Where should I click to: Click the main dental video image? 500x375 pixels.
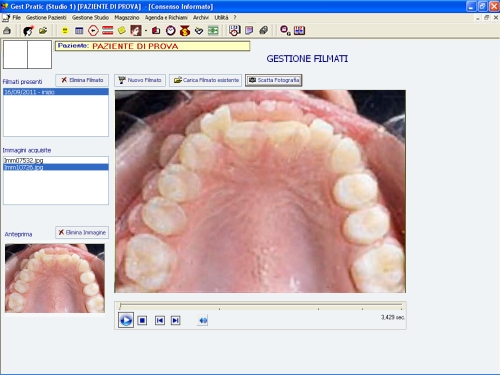[260, 191]
